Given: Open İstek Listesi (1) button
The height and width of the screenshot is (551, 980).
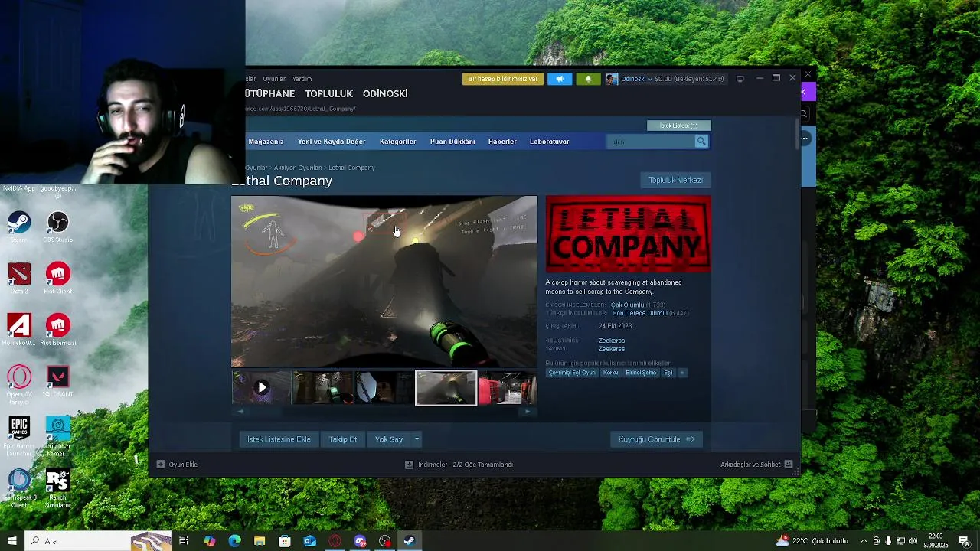Looking at the screenshot, I should (x=678, y=126).
